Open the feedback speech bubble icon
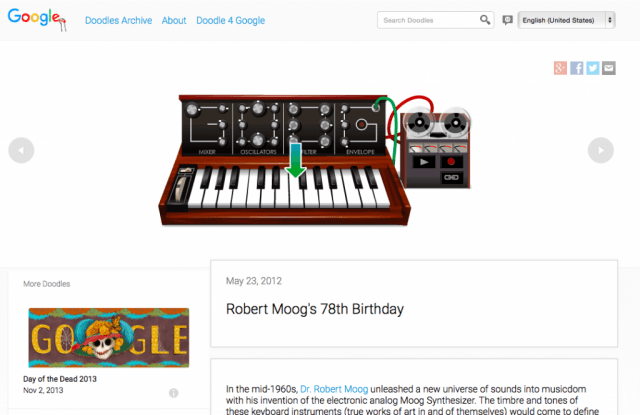The image size is (640, 415). pos(507,20)
